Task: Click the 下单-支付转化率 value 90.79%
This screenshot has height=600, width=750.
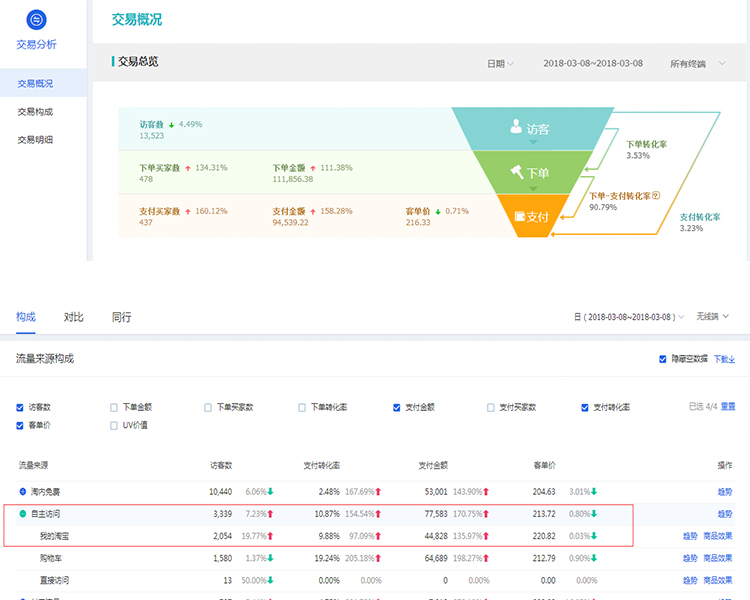Action: coord(603,207)
